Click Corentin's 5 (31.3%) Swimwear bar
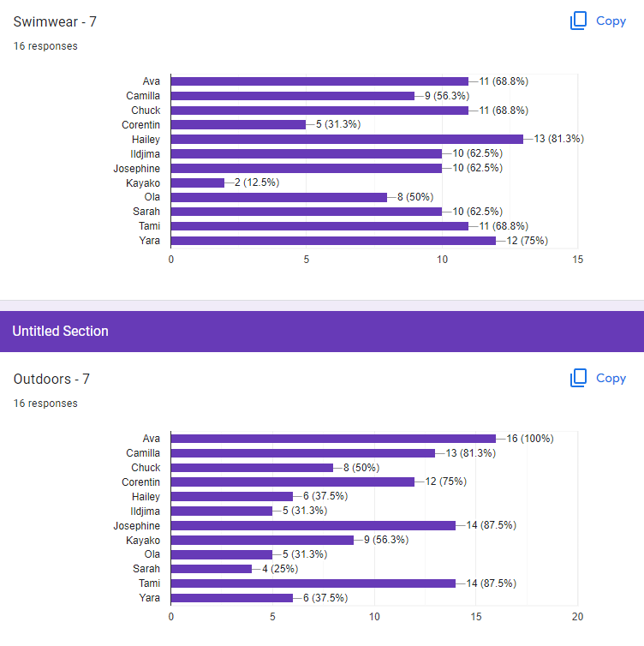The width and height of the screenshot is (644, 646). 238,124
